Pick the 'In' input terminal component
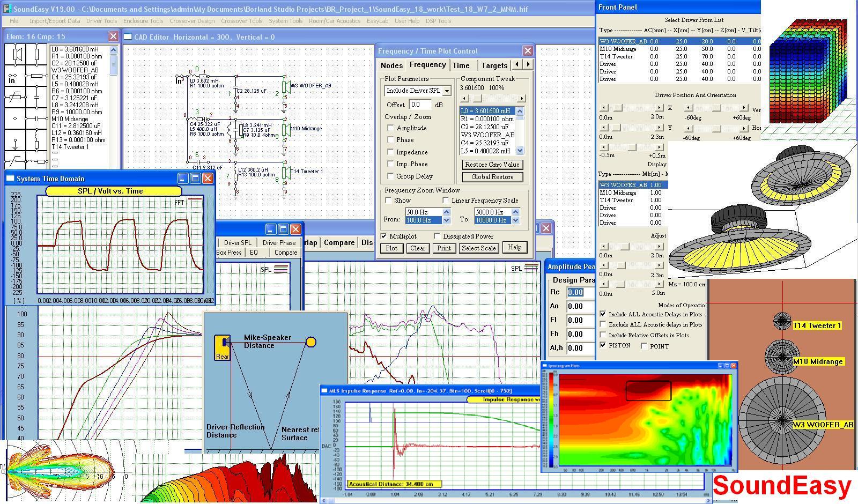 [x=16, y=77]
